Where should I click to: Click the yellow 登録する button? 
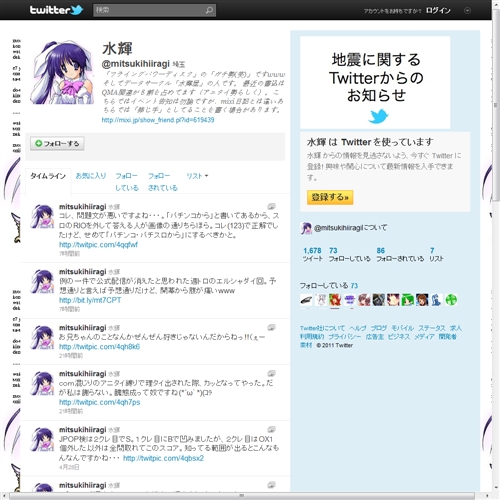point(330,197)
